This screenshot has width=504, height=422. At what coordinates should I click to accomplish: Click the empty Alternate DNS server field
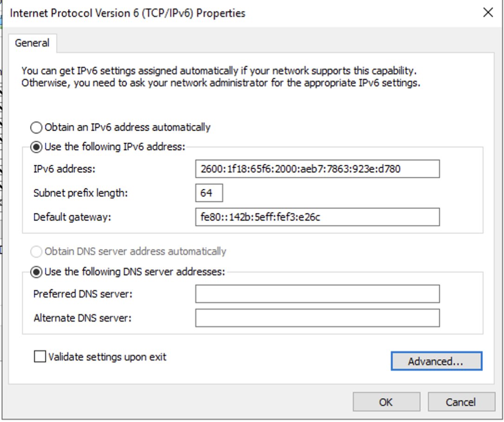point(317,318)
